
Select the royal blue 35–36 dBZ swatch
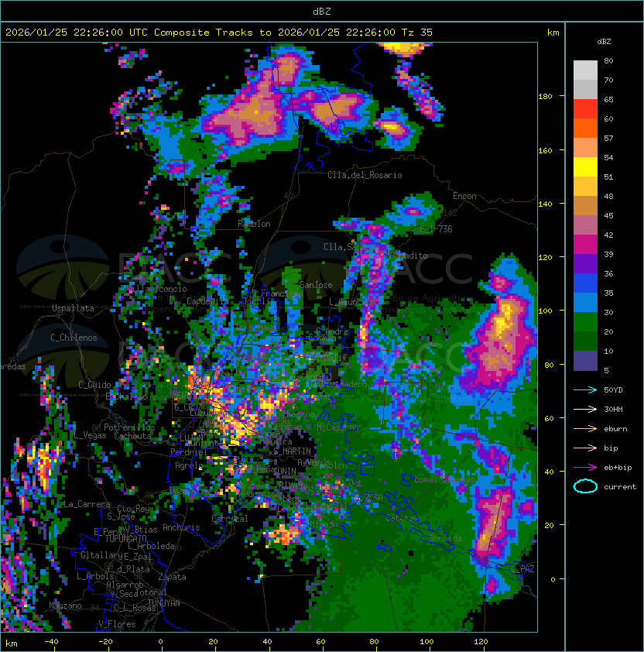click(x=585, y=283)
